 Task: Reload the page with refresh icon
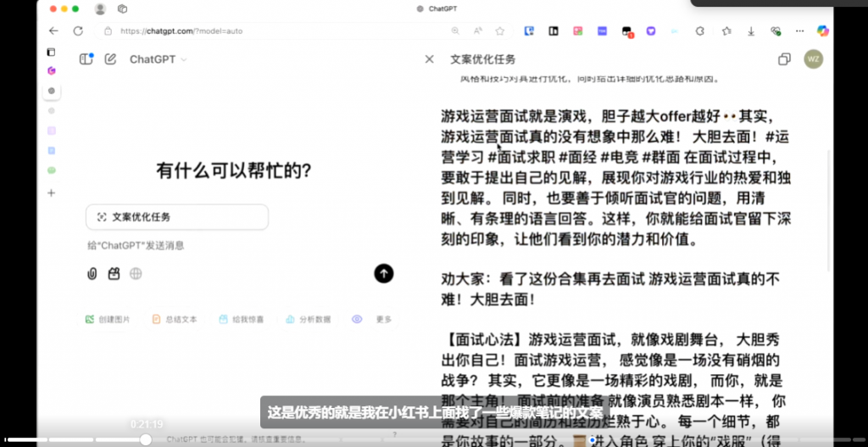pos(78,31)
